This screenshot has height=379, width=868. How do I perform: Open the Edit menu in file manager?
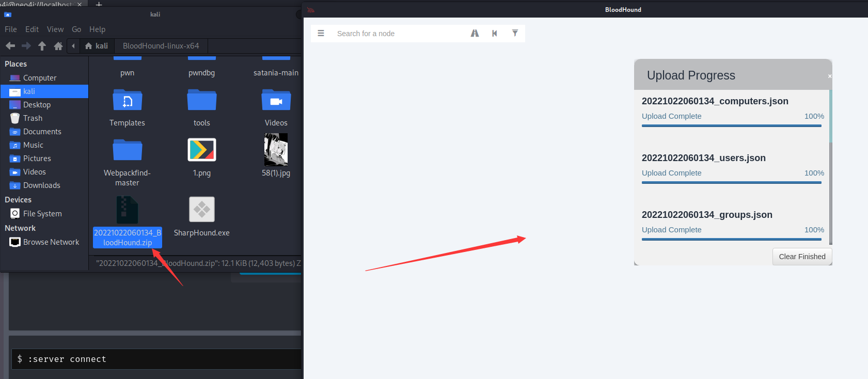point(32,29)
